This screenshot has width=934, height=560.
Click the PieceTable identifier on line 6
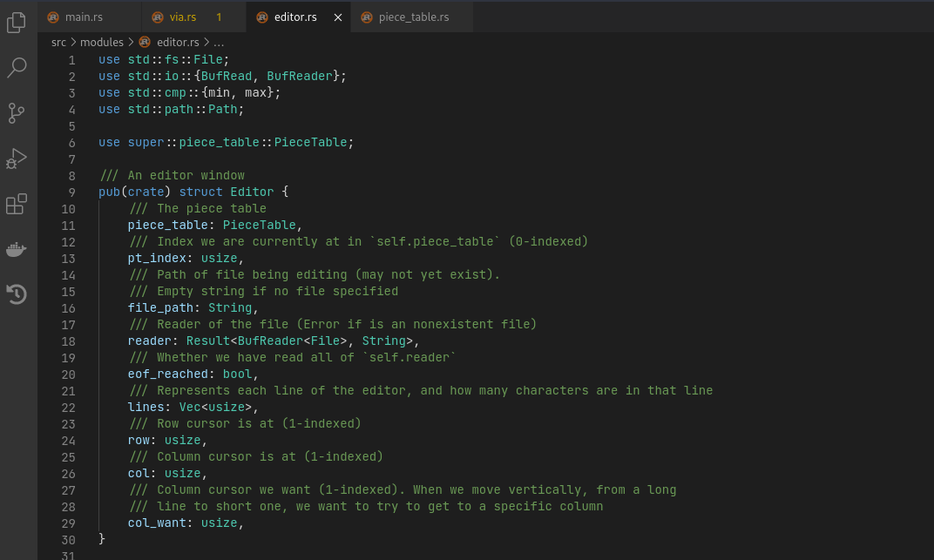(x=310, y=142)
